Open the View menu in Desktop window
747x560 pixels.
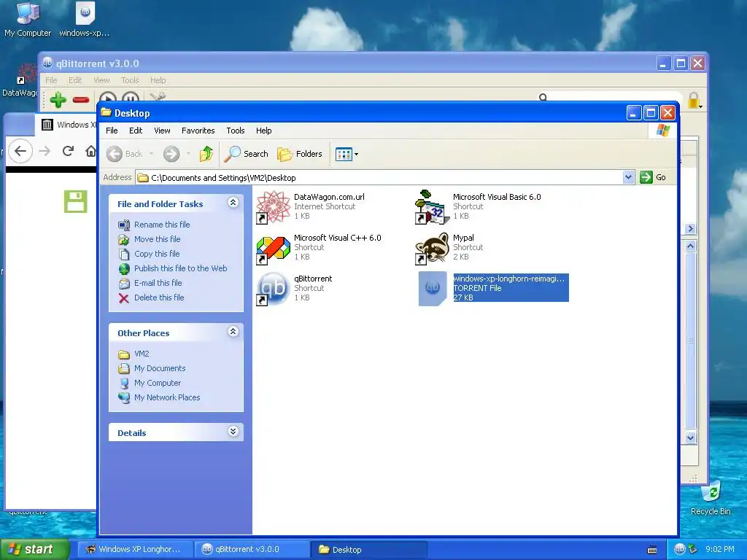162,131
